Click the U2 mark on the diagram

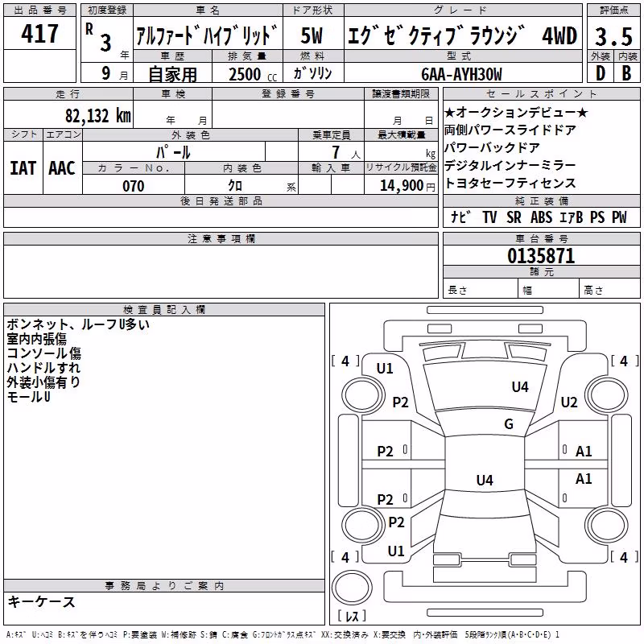click(x=569, y=402)
